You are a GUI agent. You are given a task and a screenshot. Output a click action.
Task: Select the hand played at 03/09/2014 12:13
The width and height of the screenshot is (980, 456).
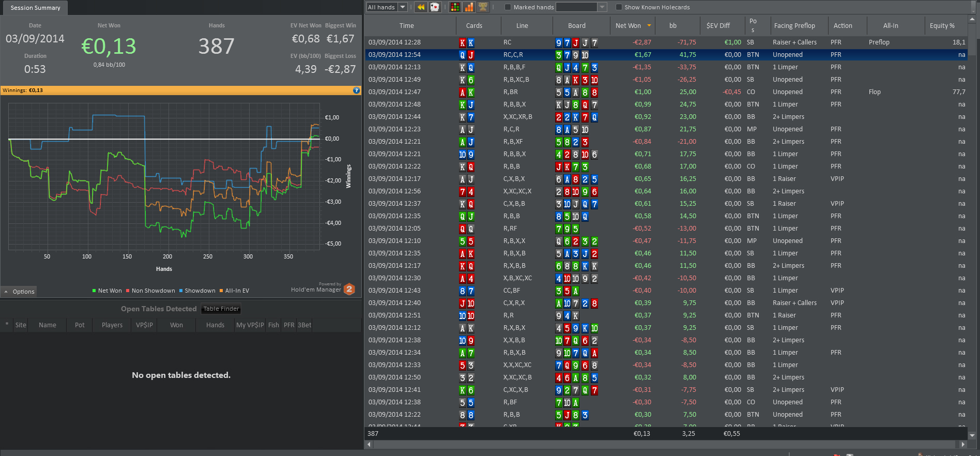tap(666, 67)
